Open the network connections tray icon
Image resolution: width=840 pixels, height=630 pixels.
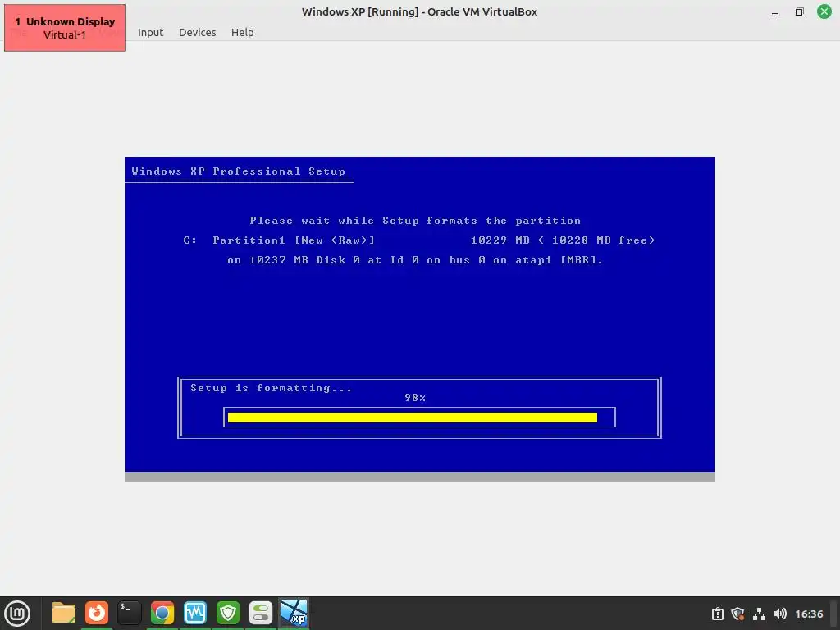click(x=759, y=614)
